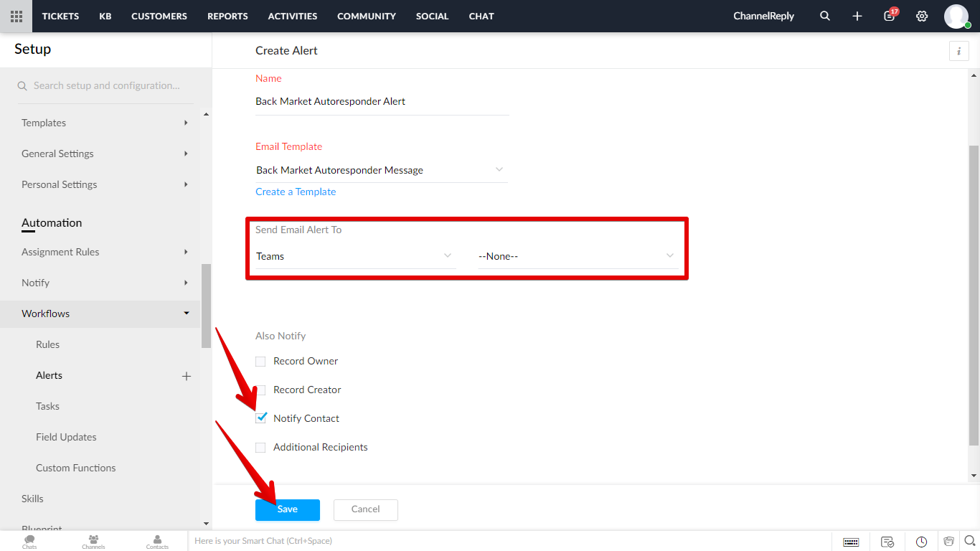Open the CHAT tab
The height and width of the screenshot is (551, 980).
(481, 16)
